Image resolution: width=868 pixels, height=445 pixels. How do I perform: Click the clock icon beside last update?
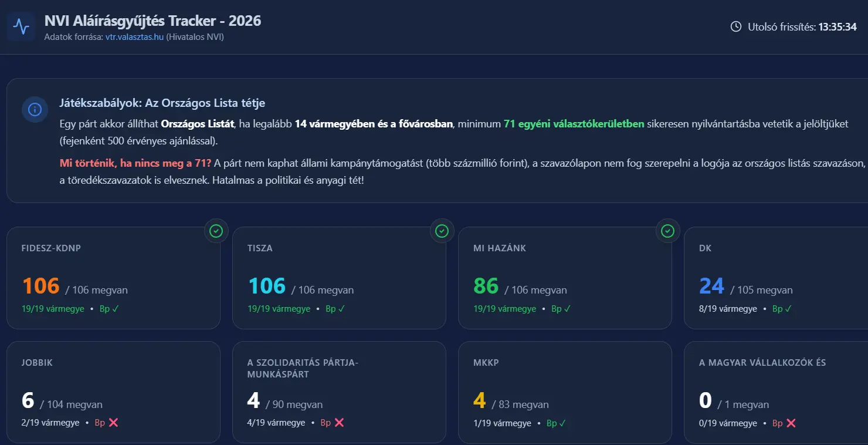(735, 26)
